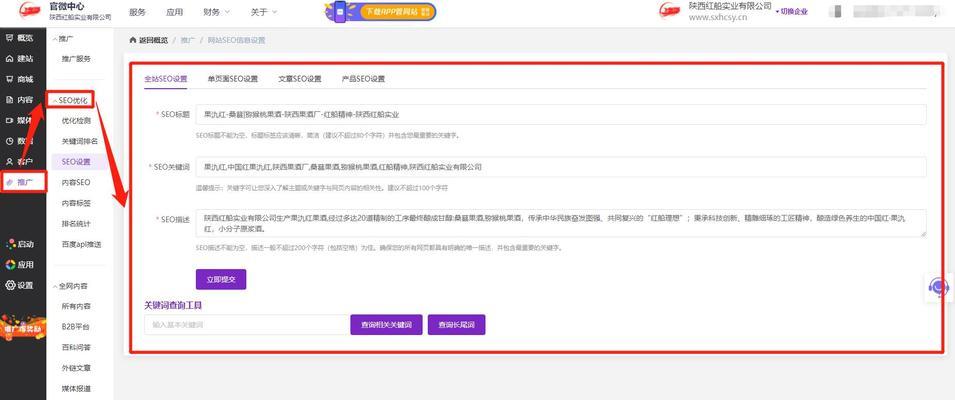Open the 服务 top menu

[138, 12]
